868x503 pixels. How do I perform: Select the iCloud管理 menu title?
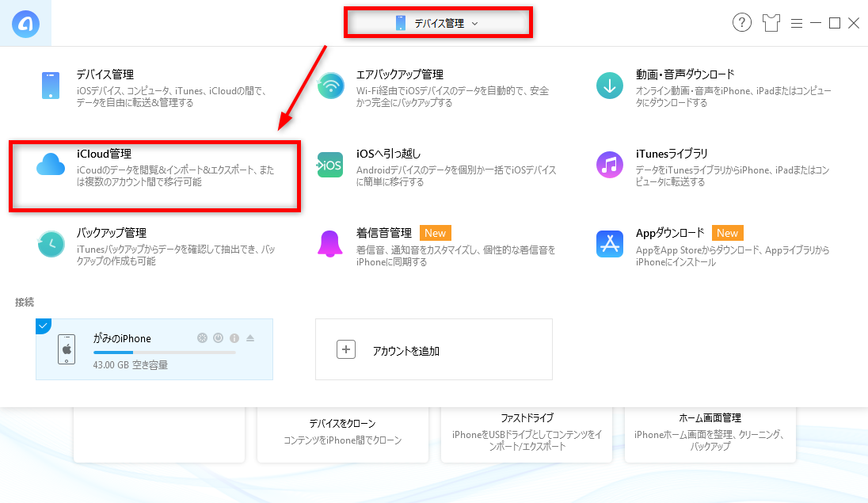coord(104,154)
